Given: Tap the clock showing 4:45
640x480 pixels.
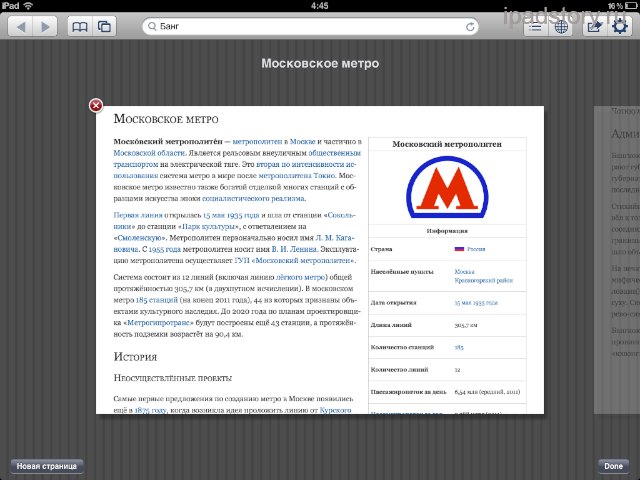Looking at the screenshot, I should (320, 6).
